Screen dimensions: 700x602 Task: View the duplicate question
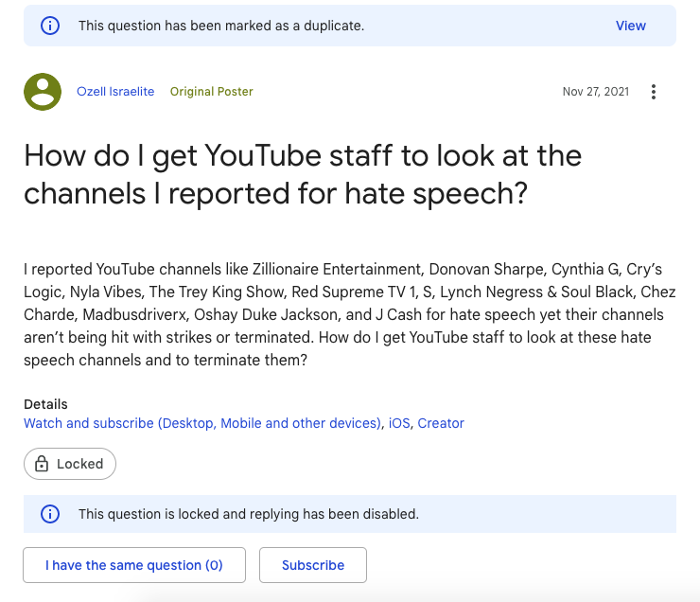[630, 26]
